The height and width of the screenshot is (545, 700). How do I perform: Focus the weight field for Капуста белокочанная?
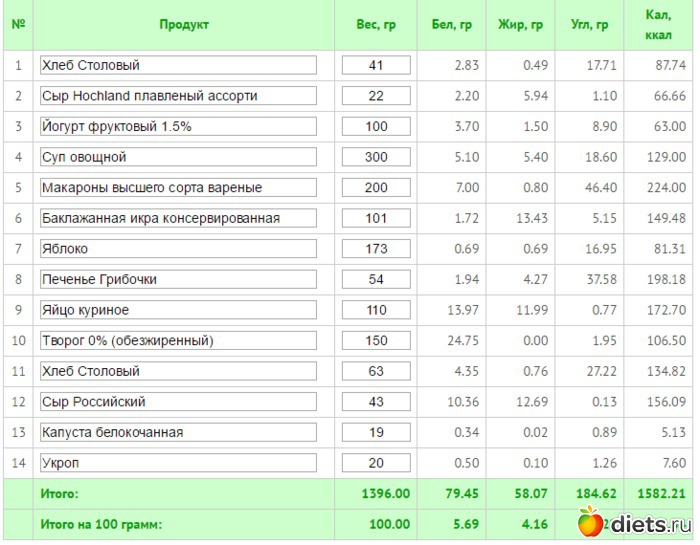tap(376, 432)
